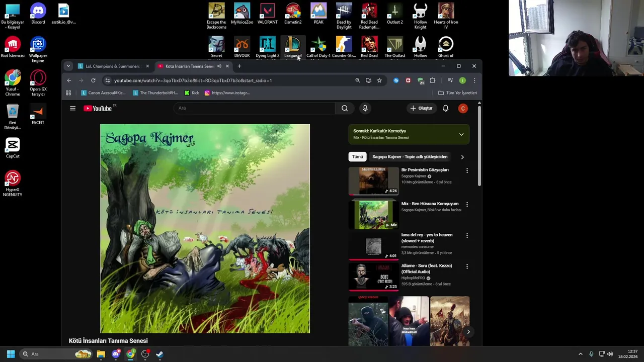Select the Tümü filter chip
Viewport: 644px width, 362px height.
tap(357, 157)
